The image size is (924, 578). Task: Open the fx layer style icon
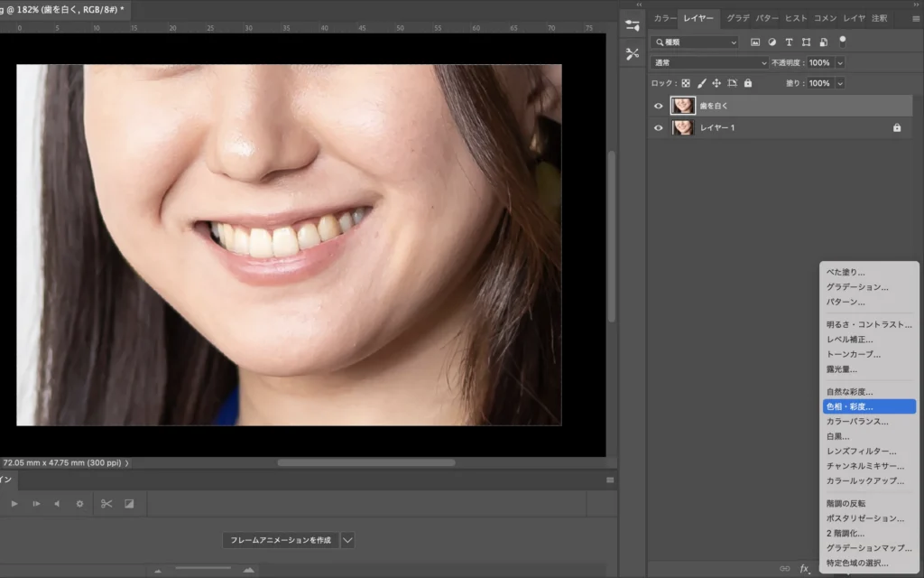point(804,569)
